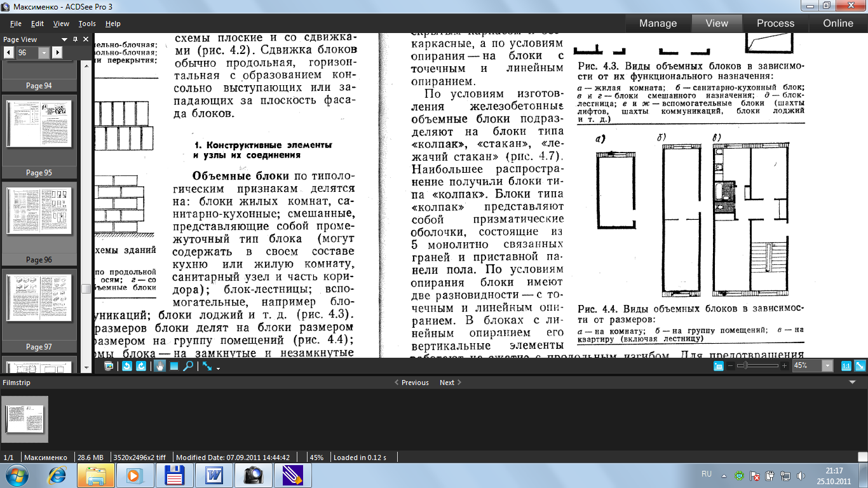Screen dimensions: 868x488
Task: Select the magnifier Zoom tool
Action: [x=188, y=366]
